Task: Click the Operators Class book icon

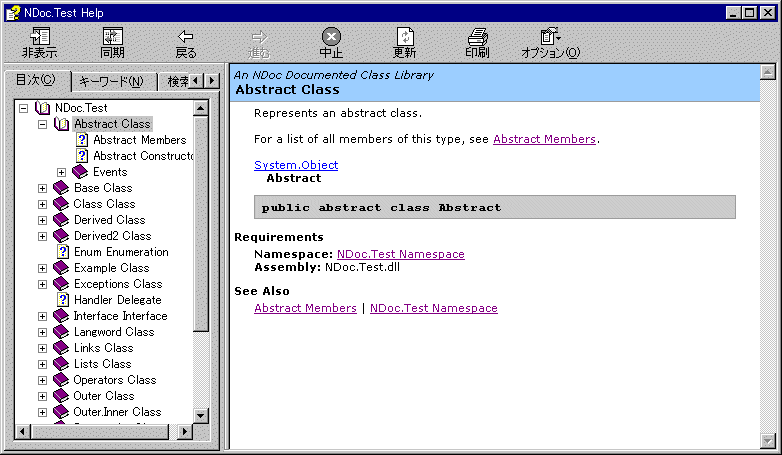Action: [x=61, y=380]
